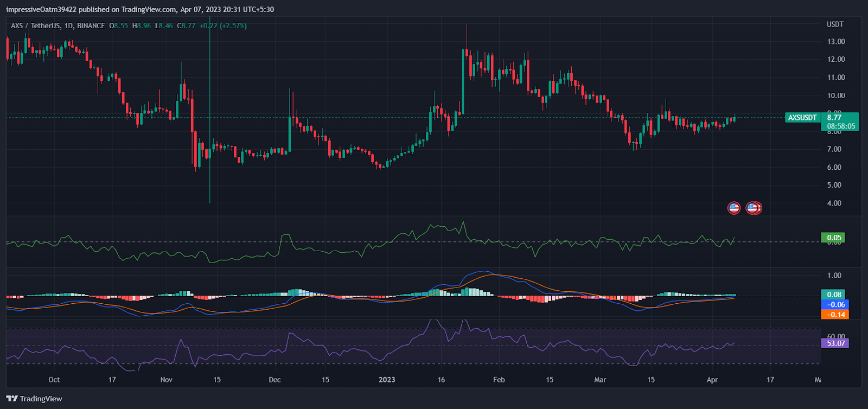Viewport: 868px width, 409px height.
Task: Click the Feb label on time axis
Action: (x=499, y=380)
